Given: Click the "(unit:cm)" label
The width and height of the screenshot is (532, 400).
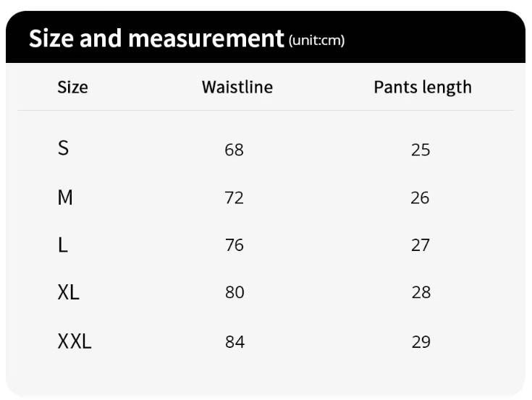Looking at the screenshot, I should pyautogui.click(x=316, y=40).
